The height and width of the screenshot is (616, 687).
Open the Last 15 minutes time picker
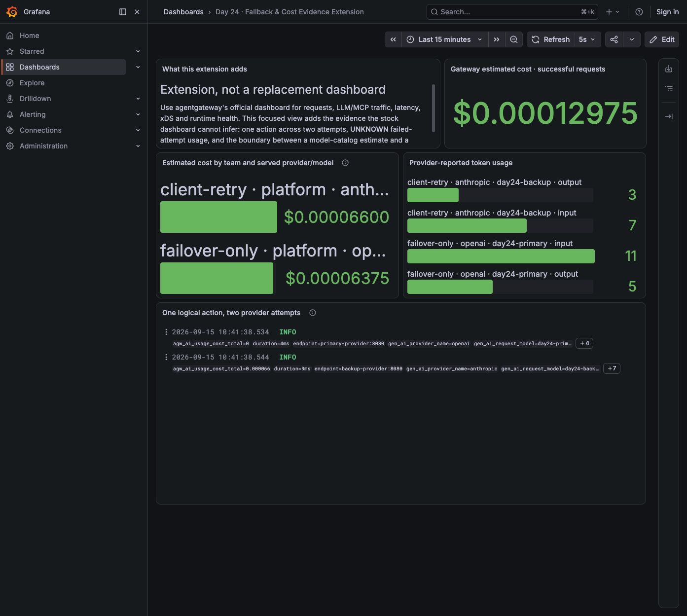[x=445, y=39]
